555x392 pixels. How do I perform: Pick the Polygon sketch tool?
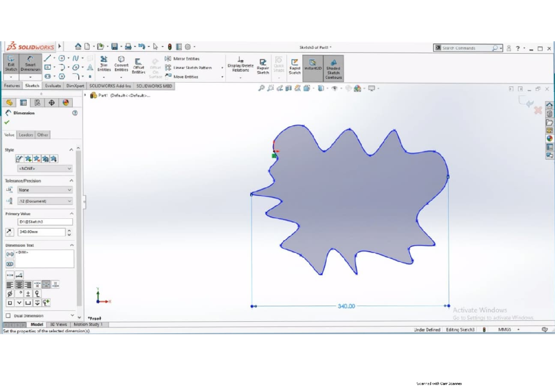tap(61, 76)
